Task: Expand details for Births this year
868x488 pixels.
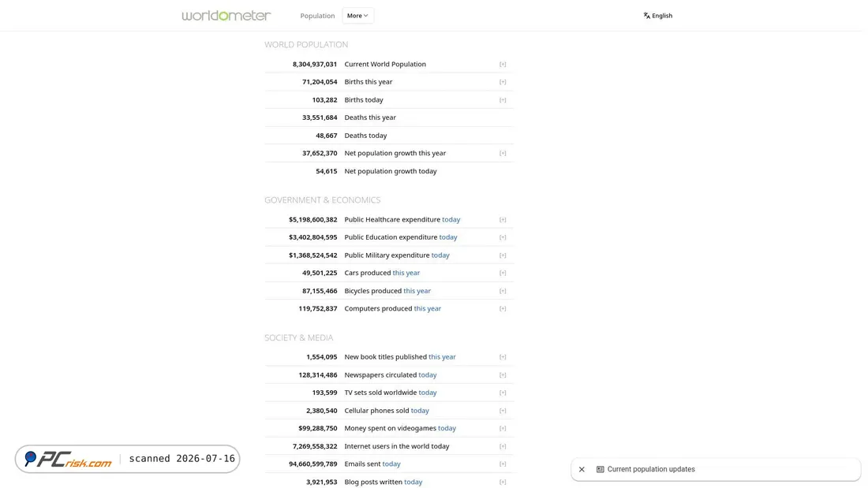Action: pyautogui.click(x=503, y=82)
